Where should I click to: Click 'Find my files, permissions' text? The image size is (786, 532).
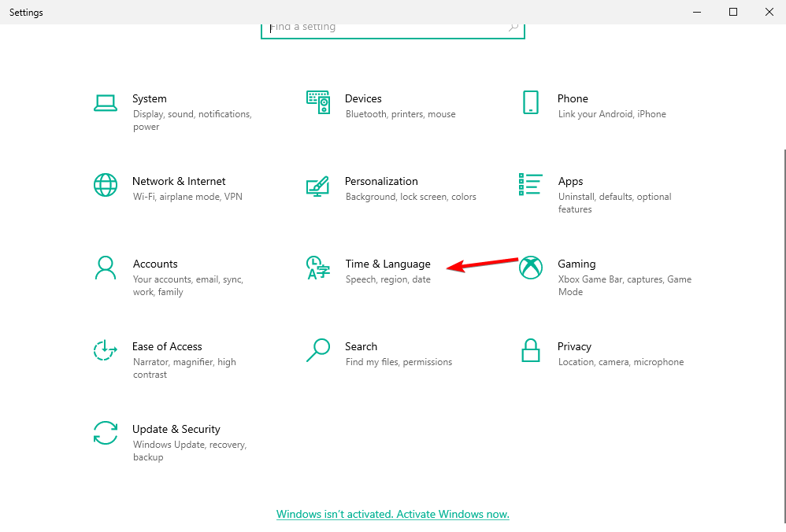(x=399, y=362)
